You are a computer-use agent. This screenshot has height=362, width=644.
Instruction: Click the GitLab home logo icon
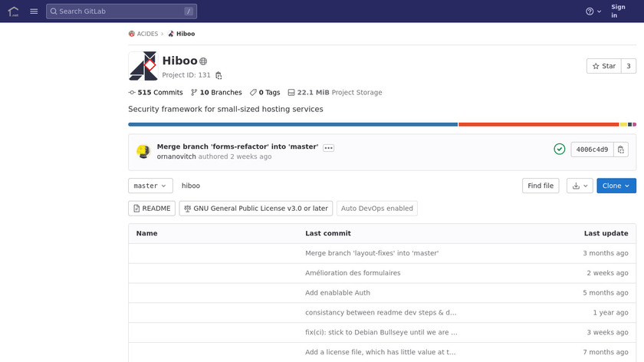tap(13, 12)
